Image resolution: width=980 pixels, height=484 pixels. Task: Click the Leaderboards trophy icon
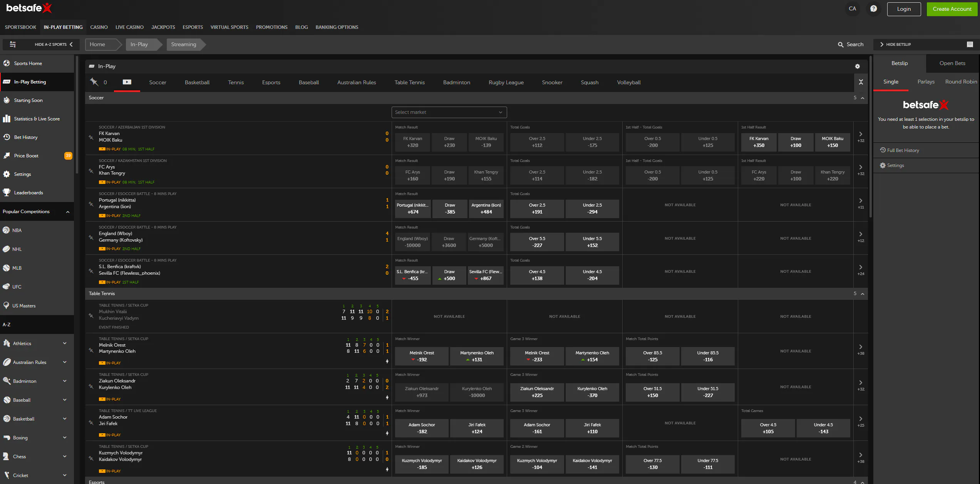(x=7, y=192)
